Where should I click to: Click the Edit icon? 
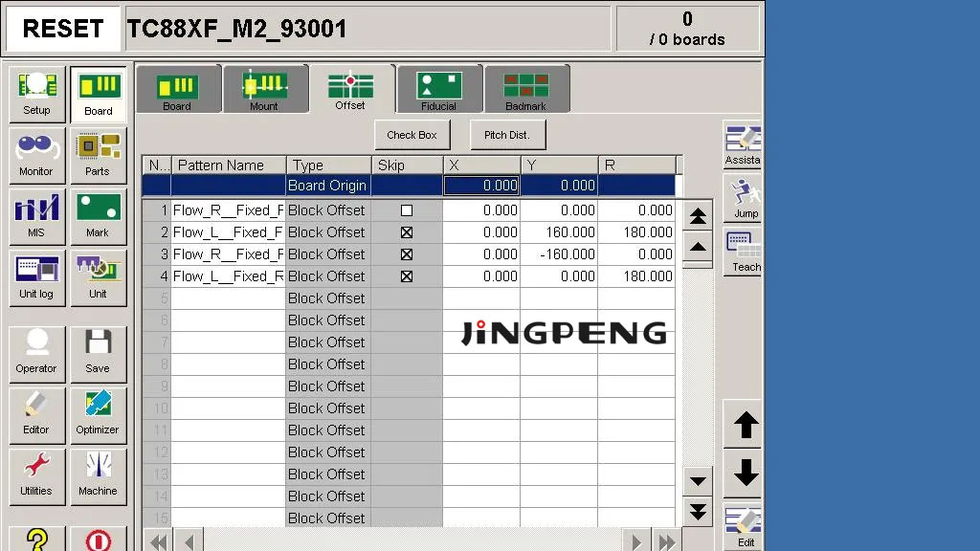tap(743, 528)
